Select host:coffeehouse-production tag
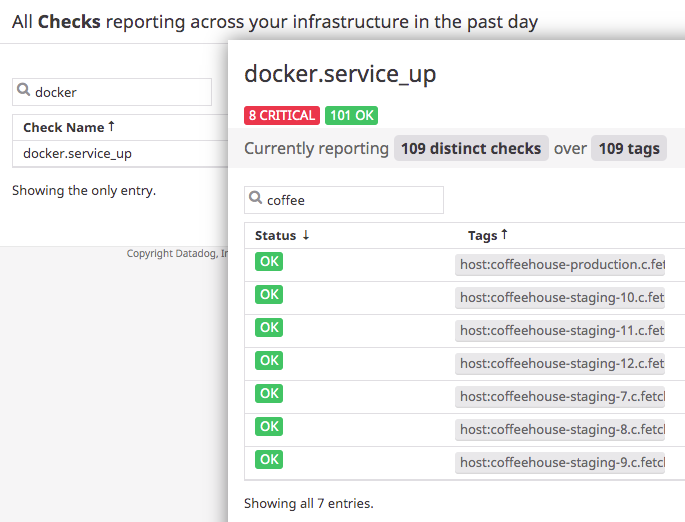 pyautogui.click(x=562, y=265)
